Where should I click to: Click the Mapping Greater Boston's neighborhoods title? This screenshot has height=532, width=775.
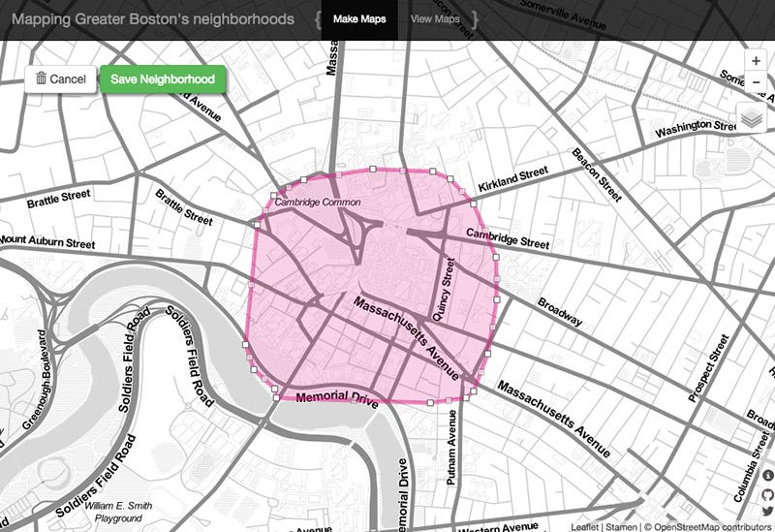click(153, 19)
